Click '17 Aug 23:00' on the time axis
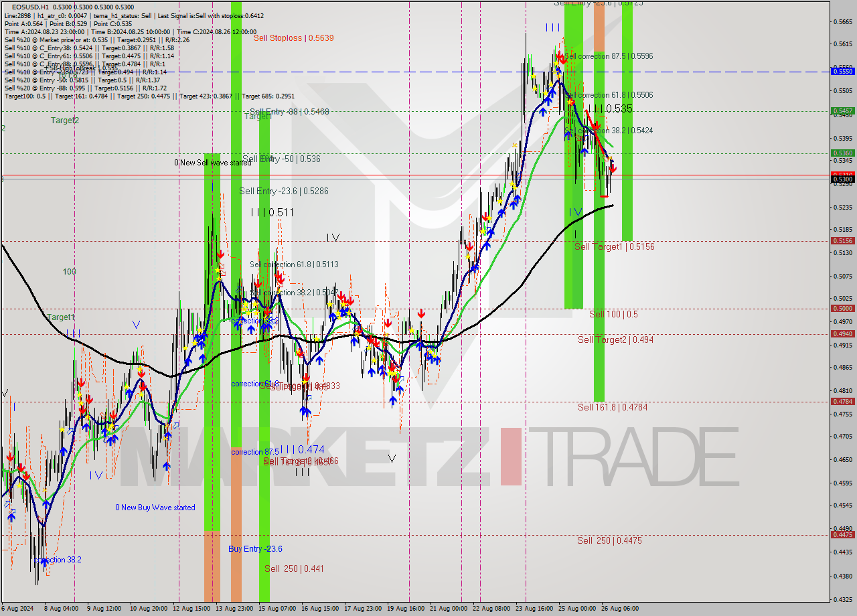 (x=362, y=609)
